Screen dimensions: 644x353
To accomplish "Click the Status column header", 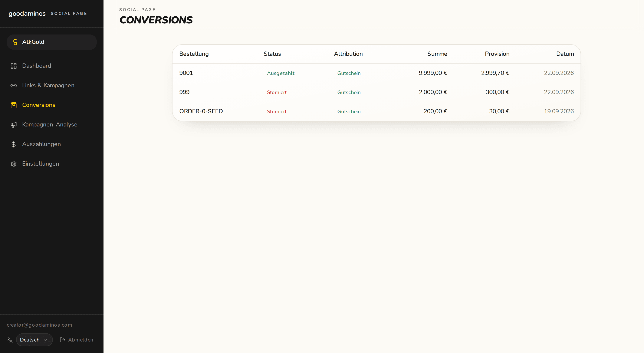I will point(272,54).
